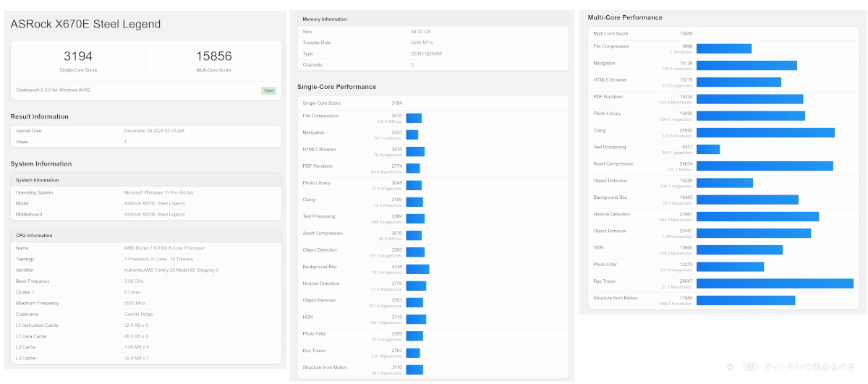The image size is (868, 384).
Task: Click the multi-core Text Processing bar scoring 4417
Action: (x=708, y=149)
